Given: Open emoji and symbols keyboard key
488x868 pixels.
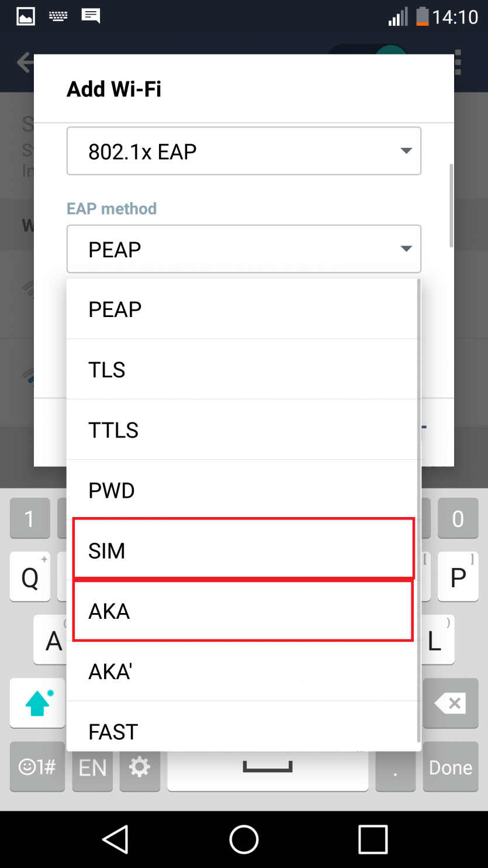Looking at the screenshot, I should 37,767.
